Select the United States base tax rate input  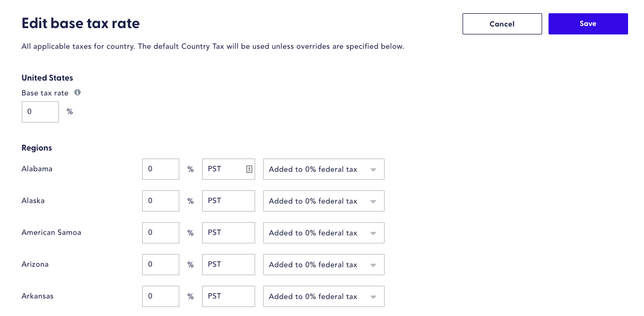(40, 111)
